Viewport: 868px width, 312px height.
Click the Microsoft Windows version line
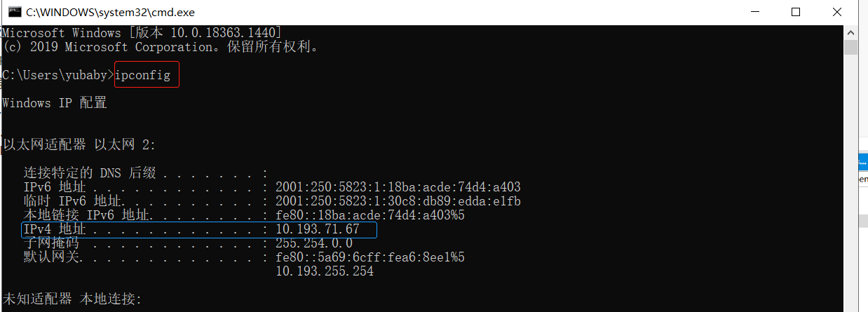point(142,33)
